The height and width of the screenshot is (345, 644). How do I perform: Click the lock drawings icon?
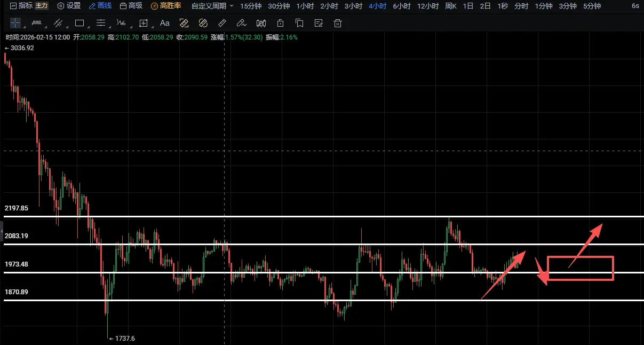pyautogui.click(x=280, y=23)
